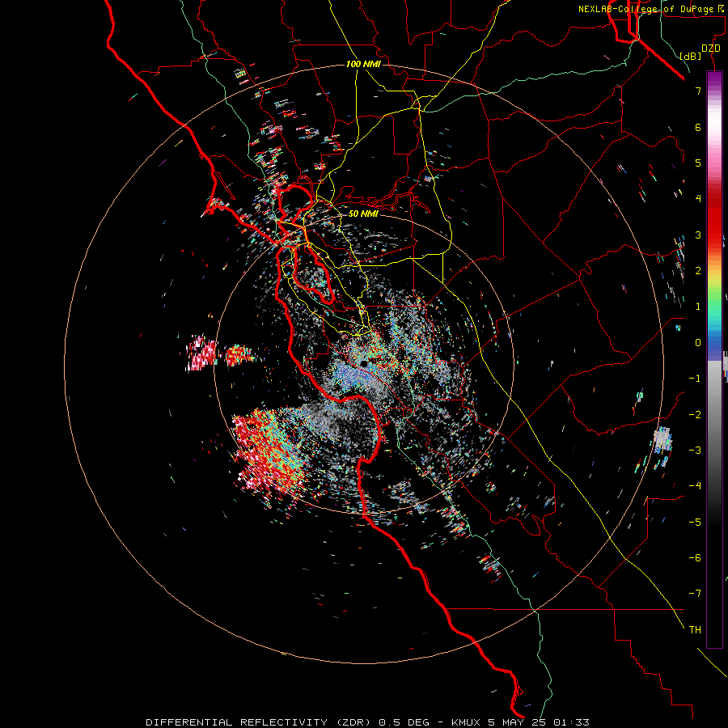This screenshot has height=728, width=728.
Task: Click the blue 0 dB band of the color bar
Action: 714,344
